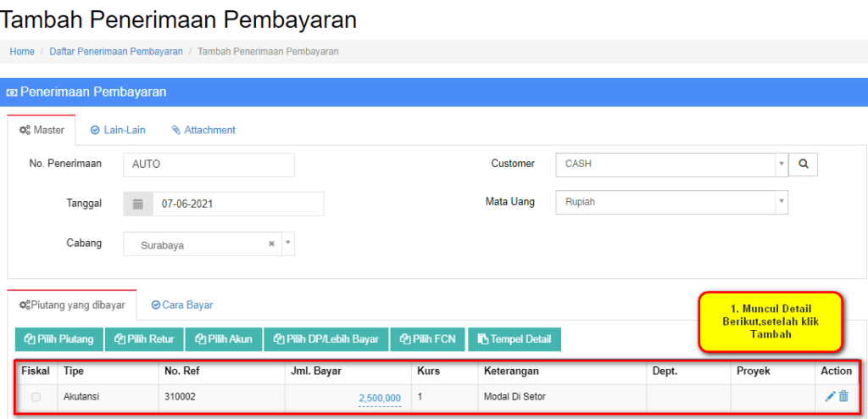The image size is (868, 419).
Task: Switch to the Cara Bayar tab
Action: [181, 305]
